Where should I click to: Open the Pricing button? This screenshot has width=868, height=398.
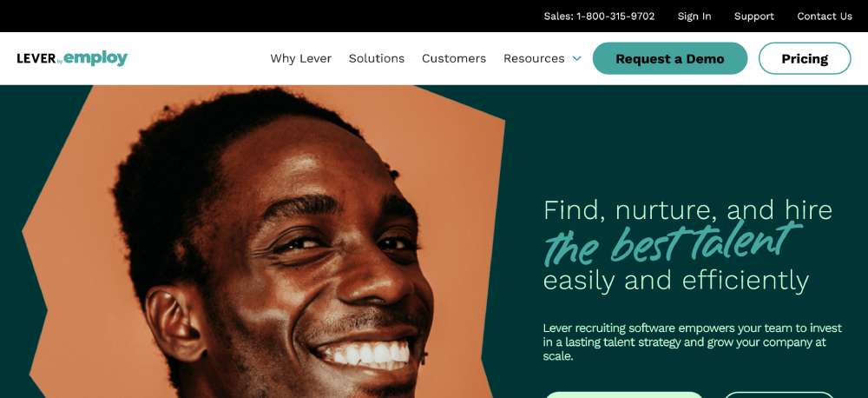(x=805, y=58)
